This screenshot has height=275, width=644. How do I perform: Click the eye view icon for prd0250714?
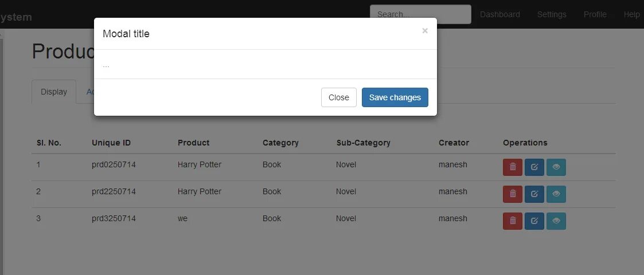pyautogui.click(x=556, y=167)
